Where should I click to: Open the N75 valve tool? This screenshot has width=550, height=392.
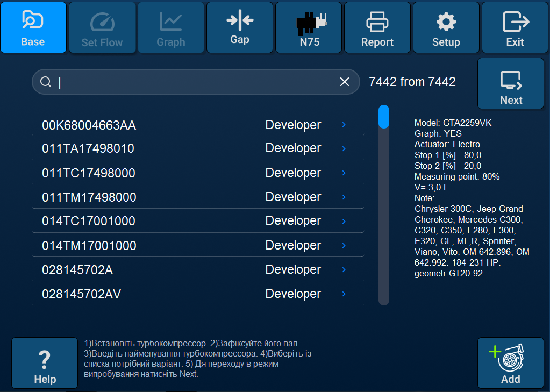[308, 27]
